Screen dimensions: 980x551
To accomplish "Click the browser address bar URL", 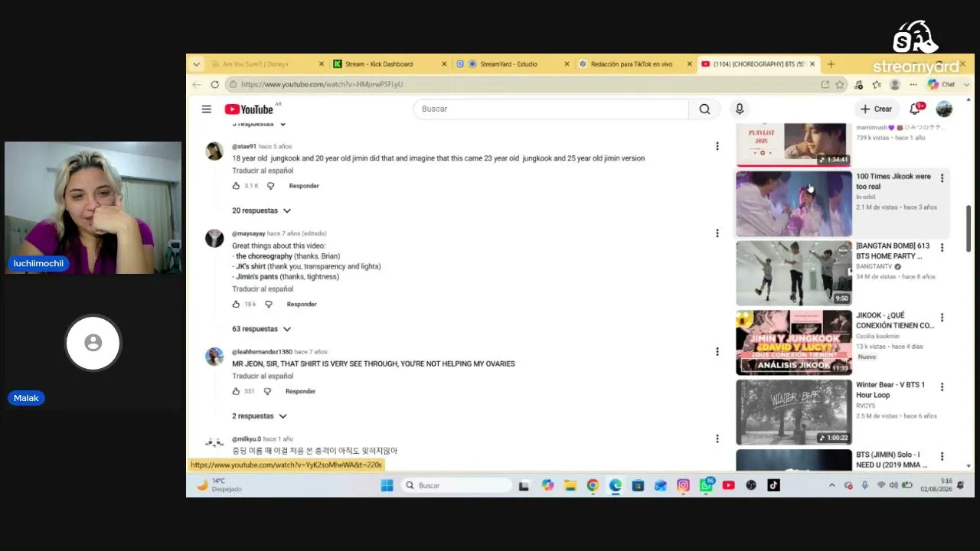I will pos(322,84).
